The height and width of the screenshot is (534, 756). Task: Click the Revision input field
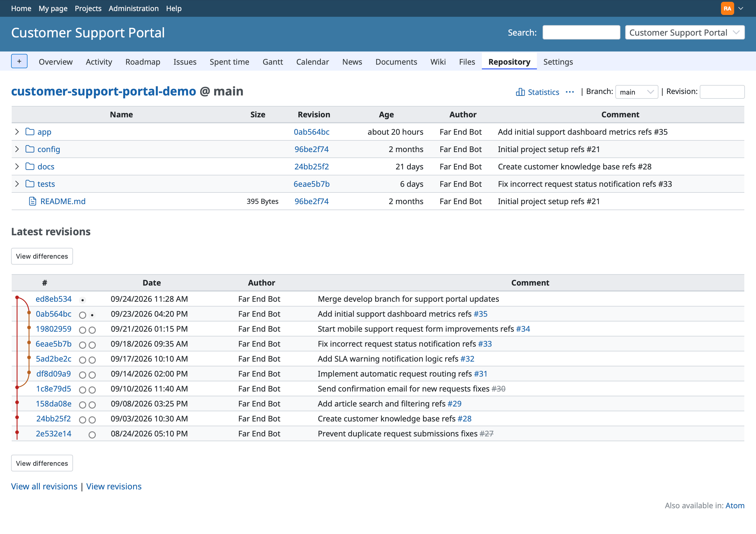722,92
